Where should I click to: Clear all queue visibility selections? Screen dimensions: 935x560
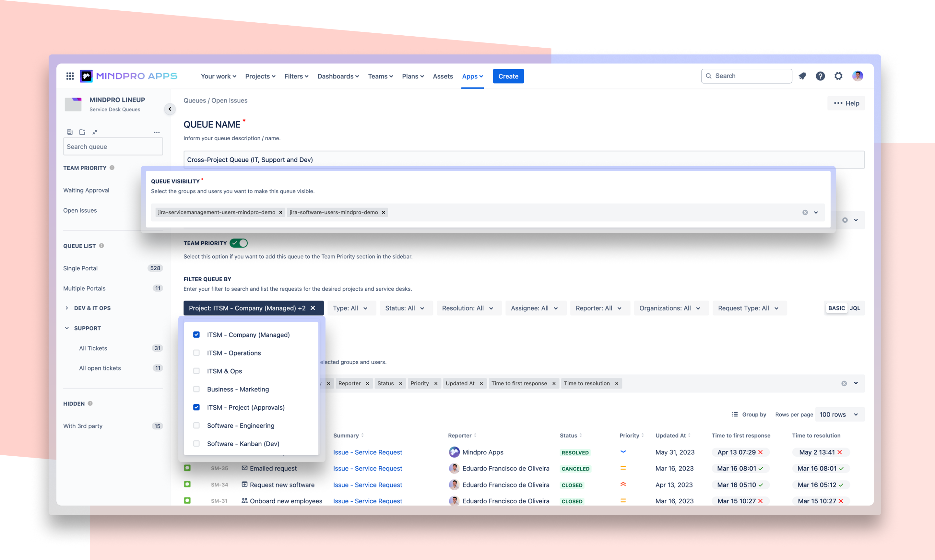[x=805, y=213]
